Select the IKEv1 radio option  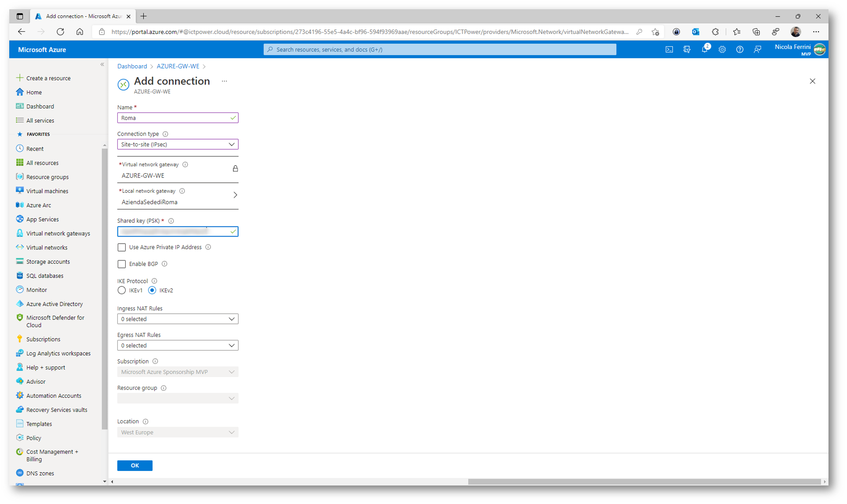pyautogui.click(x=122, y=290)
